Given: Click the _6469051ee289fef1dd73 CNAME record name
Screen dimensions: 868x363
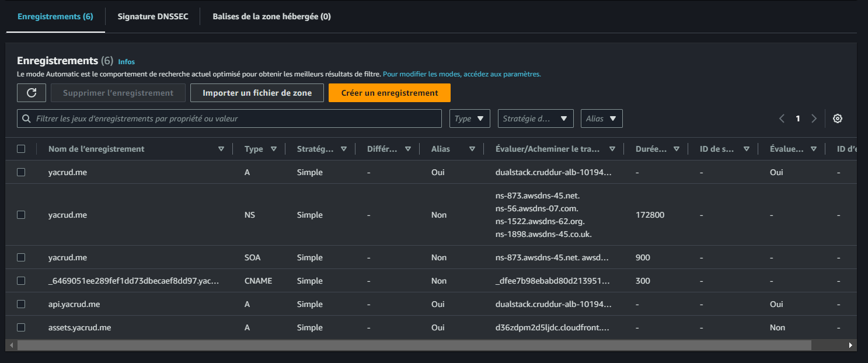Looking at the screenshot, I should [x=134, y=281].
